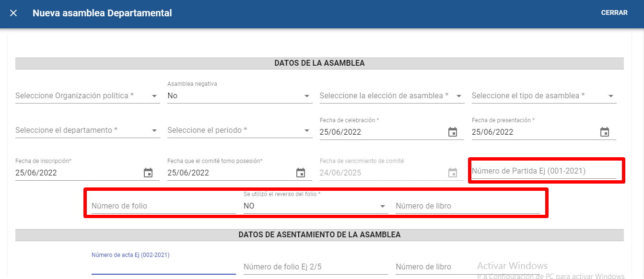Click the X close icon in header
Image resolution: width=644 pixels, height=279 pixels.
[x=13, y=13]
